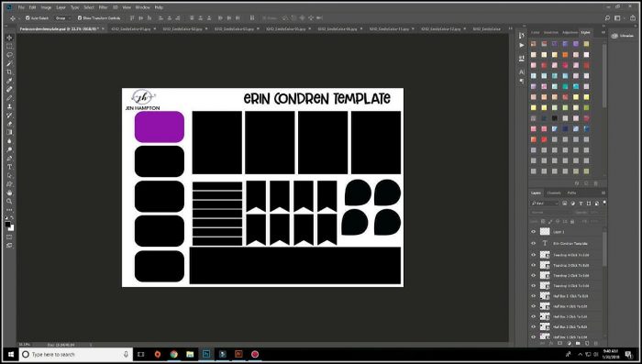Hide the Teardrop 1 layer
The height and width of the screenshot is (364, 642).
click(x=534, y=285)
